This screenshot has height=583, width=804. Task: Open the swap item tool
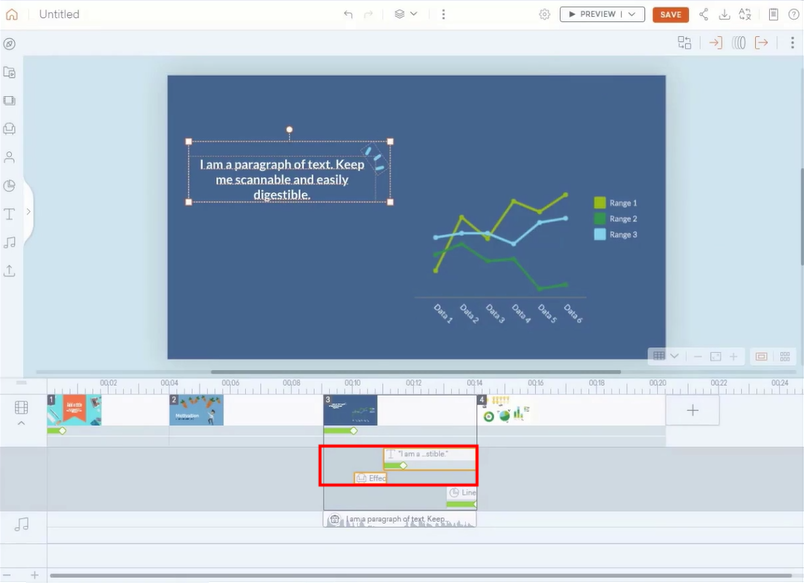[685, 43]
